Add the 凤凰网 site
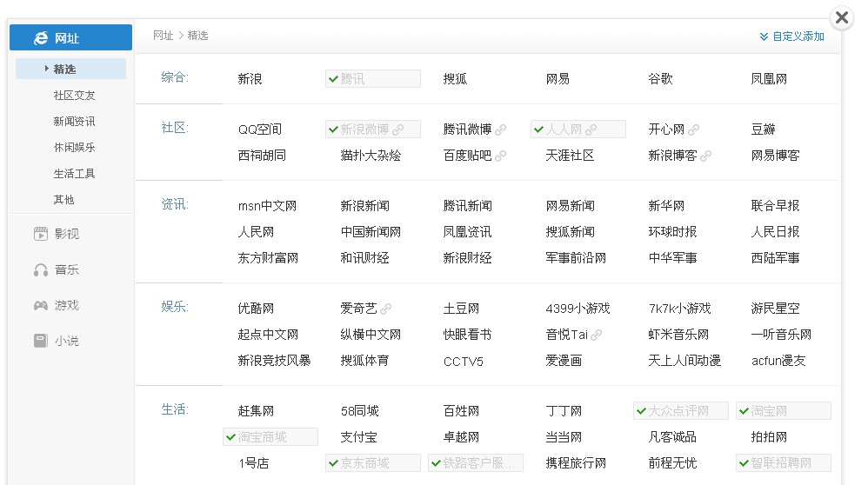 pos(769,79)
